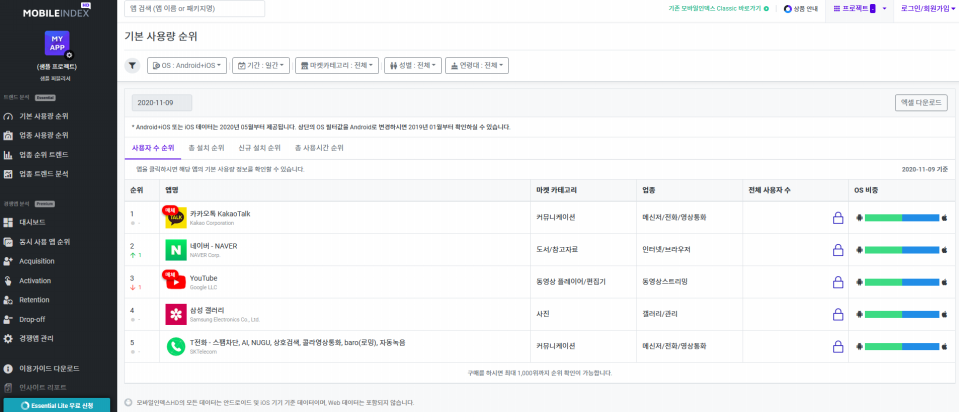Click the lock icon in NAVER row

tap(838, 249)
